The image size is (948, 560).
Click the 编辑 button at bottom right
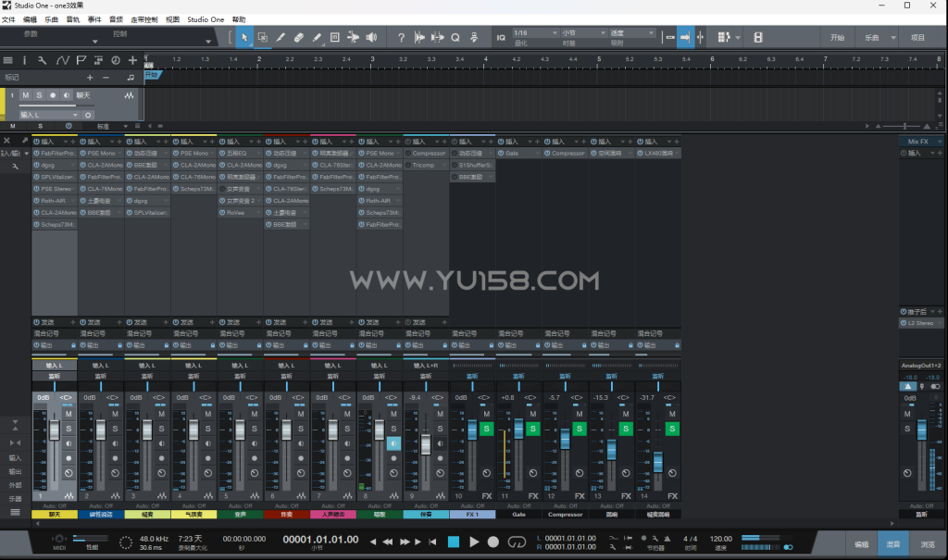click(861, 544)
